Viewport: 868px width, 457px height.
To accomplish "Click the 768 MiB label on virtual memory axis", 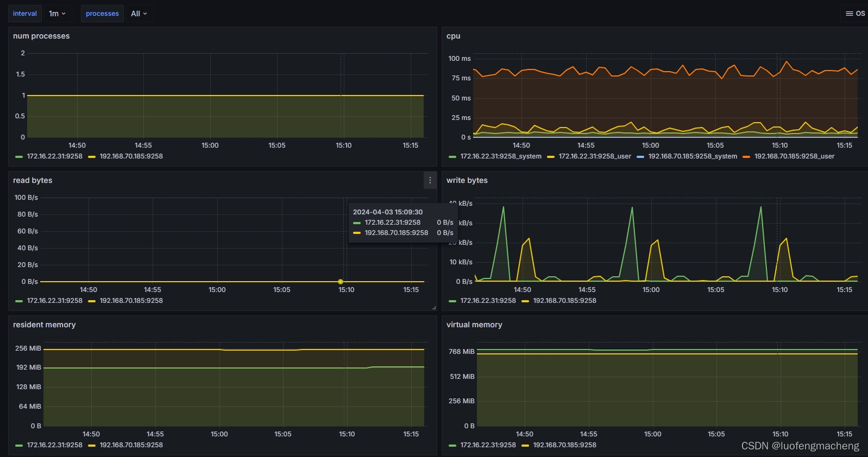I will [462, 352].
